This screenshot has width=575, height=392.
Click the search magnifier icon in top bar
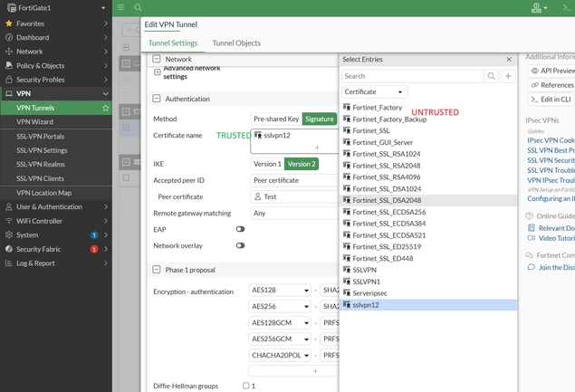tap(138, 7)
